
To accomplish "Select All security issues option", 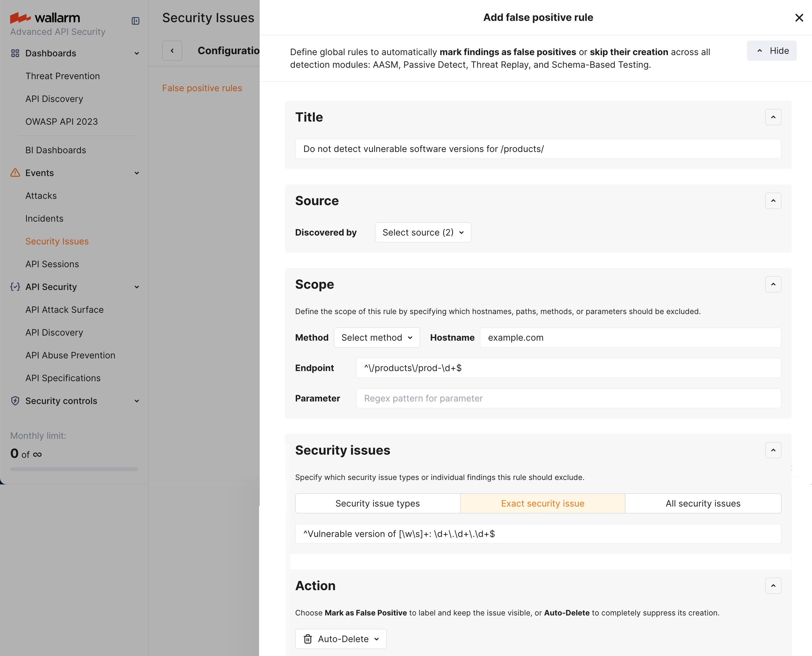I will (703, 503).
